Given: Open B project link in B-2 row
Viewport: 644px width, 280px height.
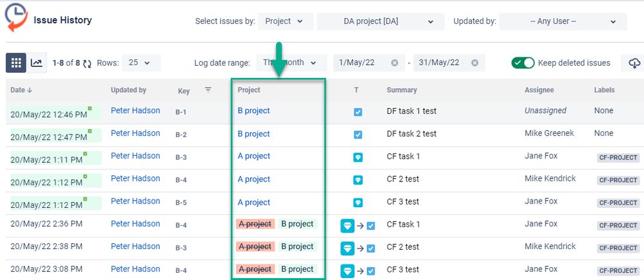Looking at the screenshot, I should click(x=254, y=134).
